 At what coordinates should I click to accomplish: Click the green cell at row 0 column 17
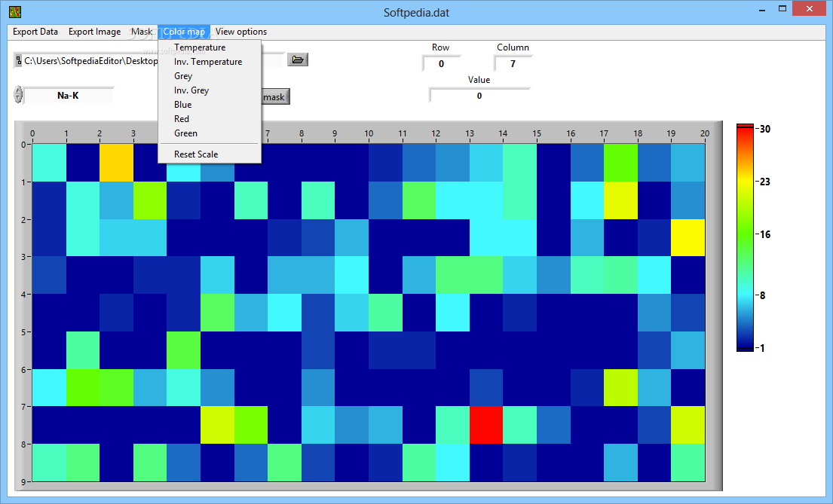620,163
